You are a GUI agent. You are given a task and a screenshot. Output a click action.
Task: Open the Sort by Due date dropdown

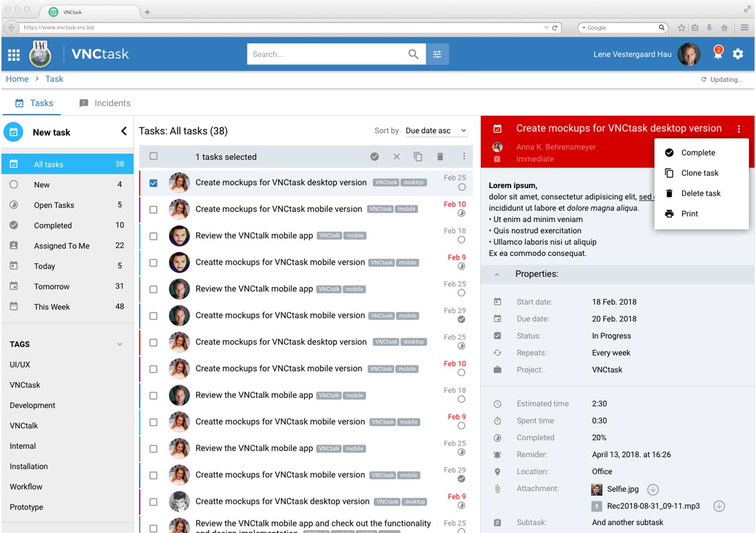click(x=436, y=131)
